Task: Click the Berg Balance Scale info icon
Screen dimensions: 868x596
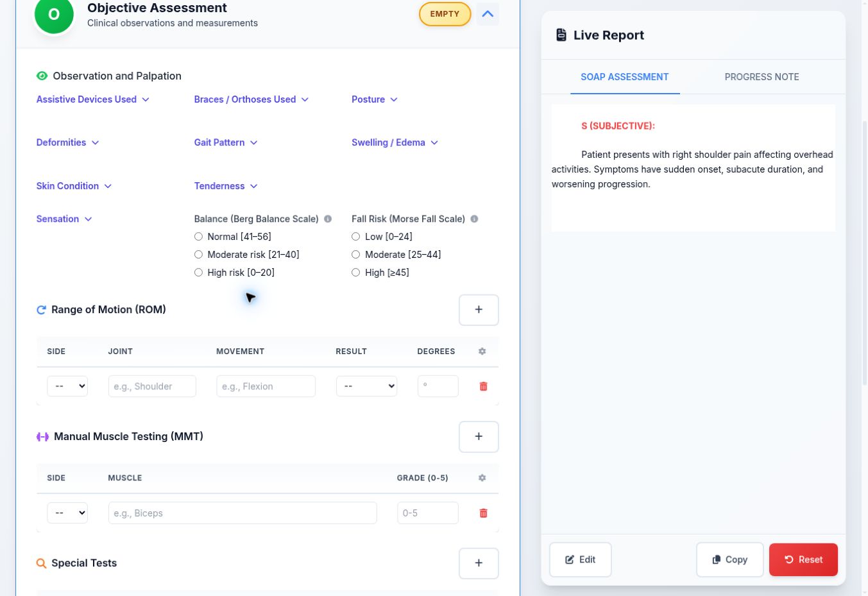Action: tap(328, 219)
